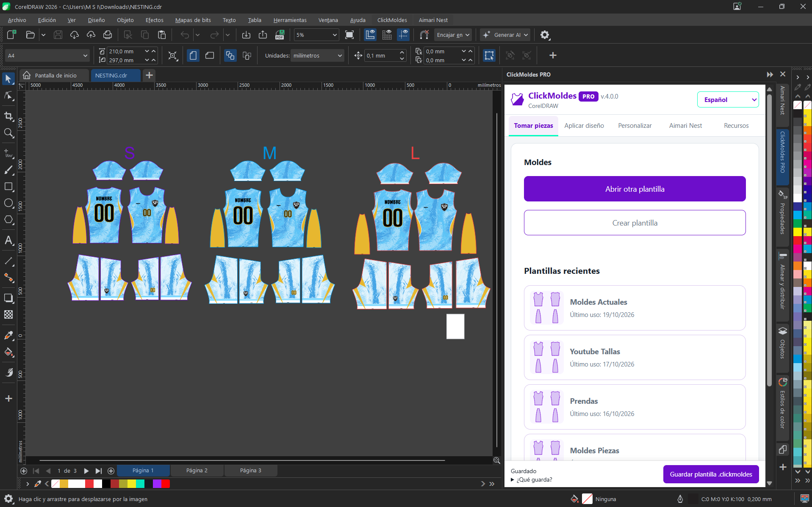This screenshot has width=812, height=507.
Task: Open the Moldes Actuales recent template
Action: (635, 308)
